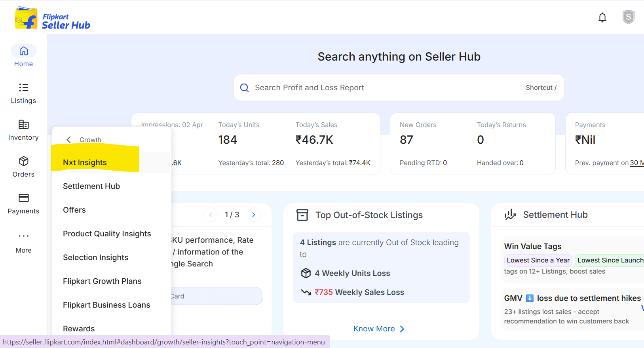Viewport: 644px width, 348px height.
Task: Open Payments from the sidebar
Action: (x=23, y=203)
